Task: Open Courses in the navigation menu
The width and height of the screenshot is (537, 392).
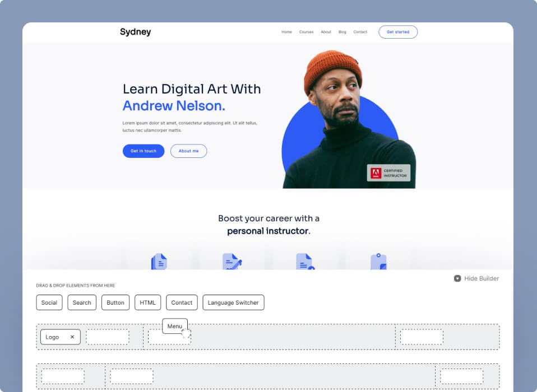Action: click(x=307, y=32)
